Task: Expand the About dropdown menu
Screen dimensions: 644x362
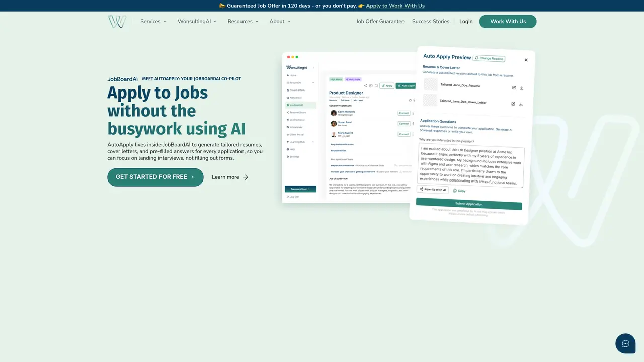Action: coord(280,22)
